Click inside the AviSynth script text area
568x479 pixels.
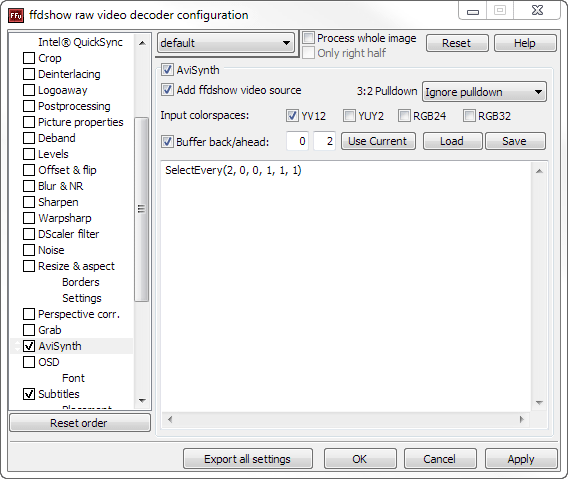(346, 286)
